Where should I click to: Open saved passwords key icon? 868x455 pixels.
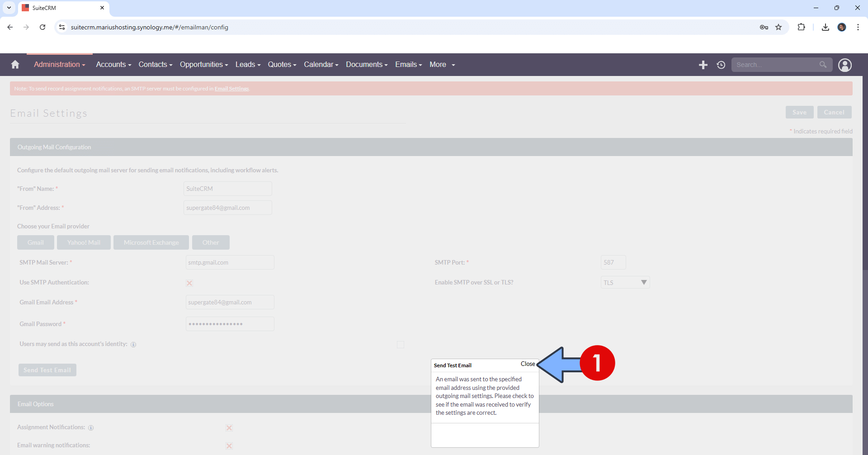764,27
